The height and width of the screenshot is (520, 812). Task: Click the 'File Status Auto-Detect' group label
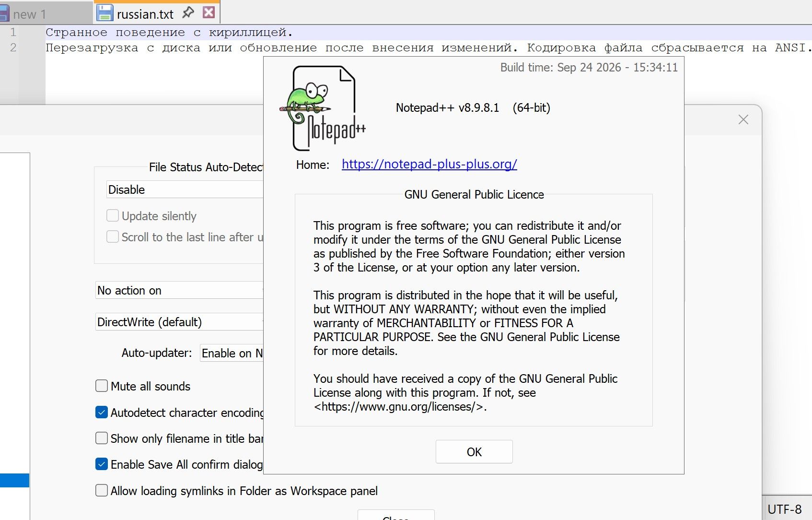(x=206, y=167)
